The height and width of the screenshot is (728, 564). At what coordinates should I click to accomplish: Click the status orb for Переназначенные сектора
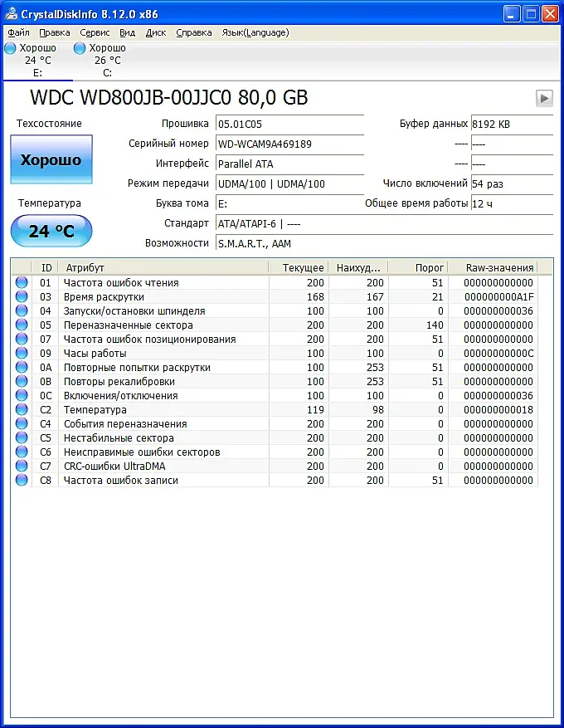pos(22,325)
